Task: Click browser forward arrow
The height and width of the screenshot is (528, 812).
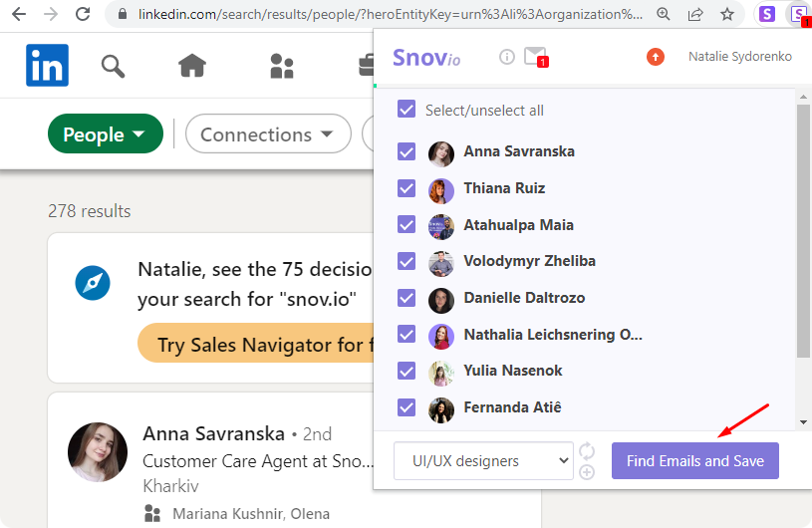Action: [51, 14]
